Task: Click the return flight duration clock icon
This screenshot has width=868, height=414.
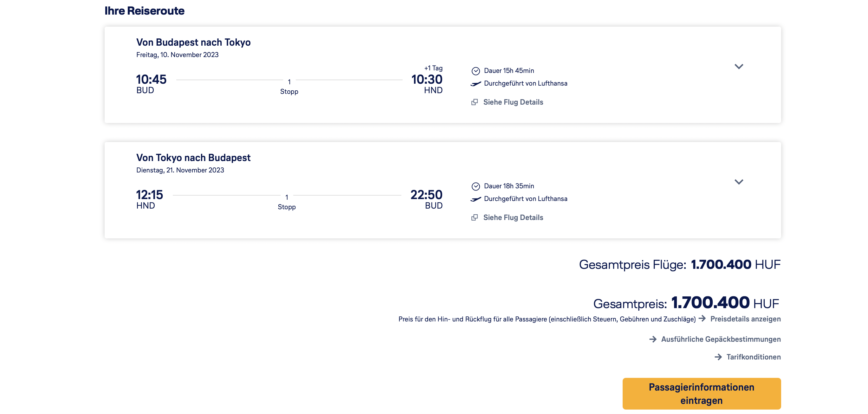Action: (476, 186)
